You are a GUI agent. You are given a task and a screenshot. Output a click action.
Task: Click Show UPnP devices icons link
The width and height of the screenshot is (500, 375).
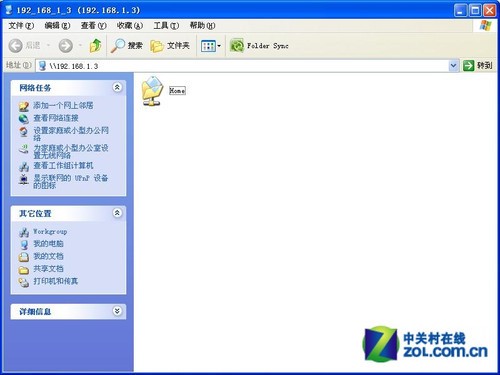70,181
